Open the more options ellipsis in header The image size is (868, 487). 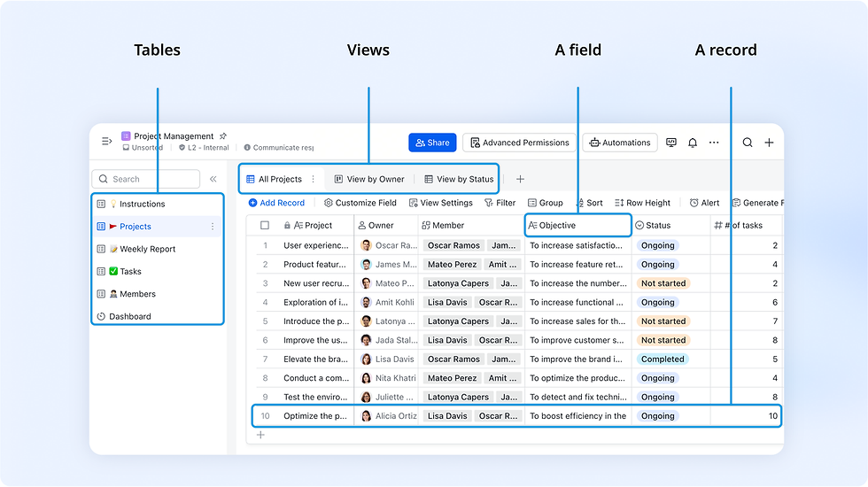(714, 143)
